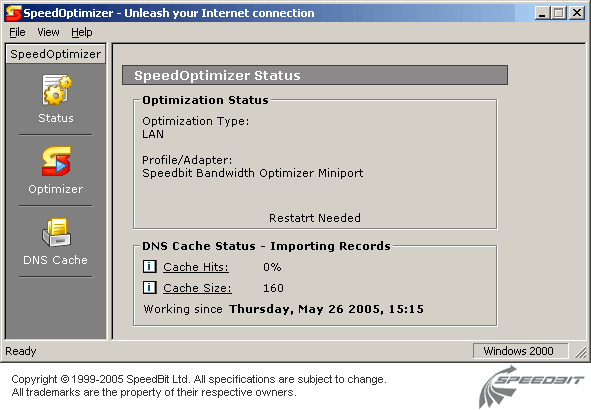Click the Optimizer sidebar label
The height and width of the screenshot is (410, 591).
coord(55,189)
